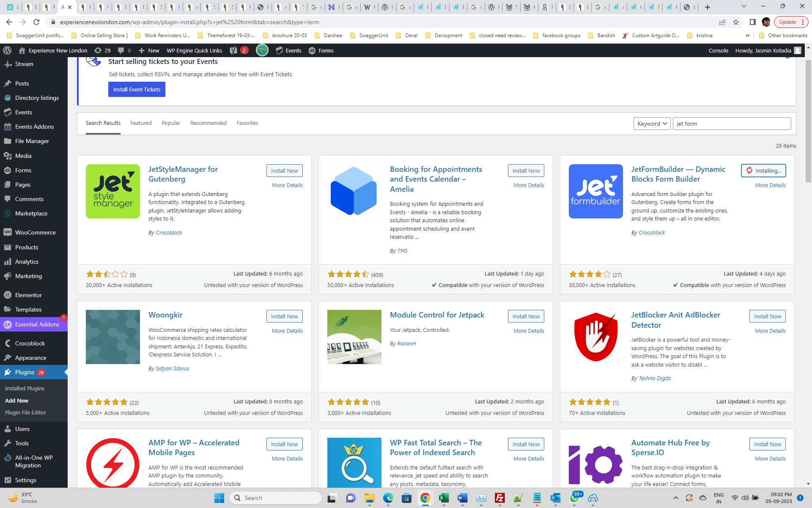This screenshot has width=812, height=508.
Task: Open the updates icon showing 29
Action: 102,50
